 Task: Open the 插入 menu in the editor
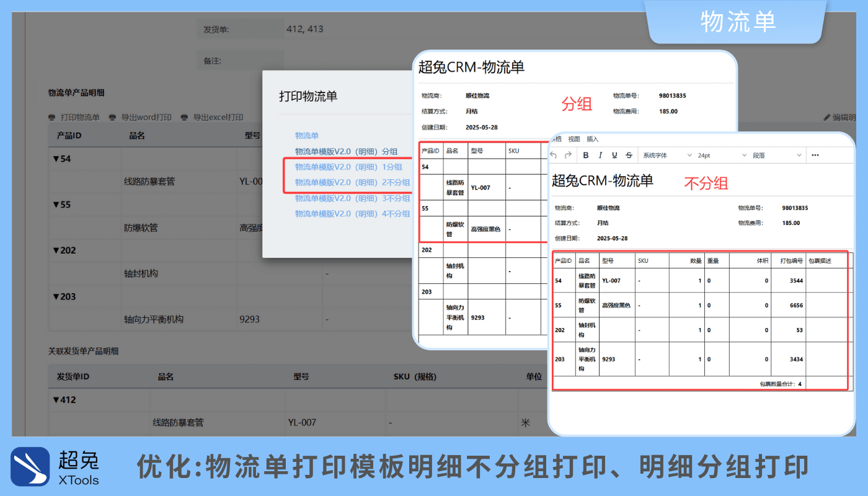pos(593,139)
